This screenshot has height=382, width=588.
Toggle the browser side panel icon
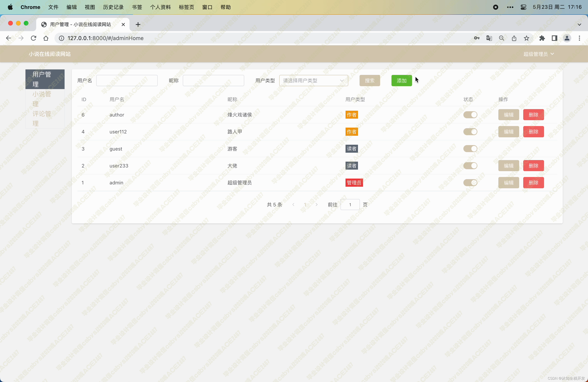(x=554, y=38)
